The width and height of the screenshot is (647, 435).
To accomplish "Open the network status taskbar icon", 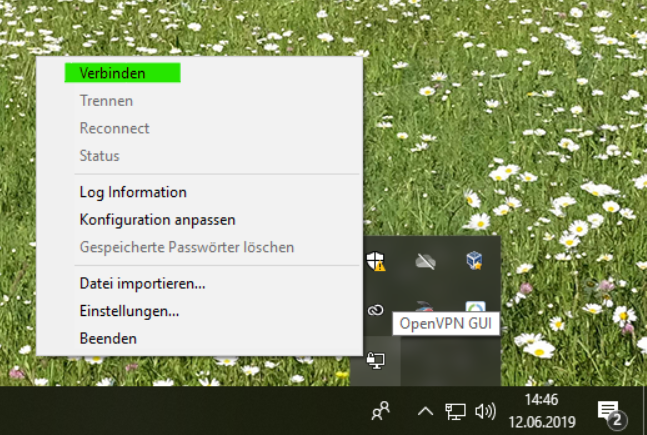I will point(455,411).
